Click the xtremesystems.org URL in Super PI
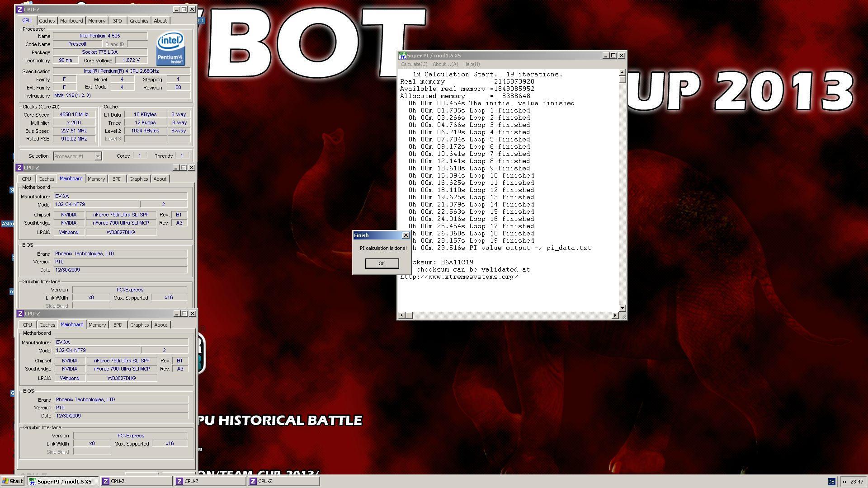The image size is (868, 488). pos(459,277)
